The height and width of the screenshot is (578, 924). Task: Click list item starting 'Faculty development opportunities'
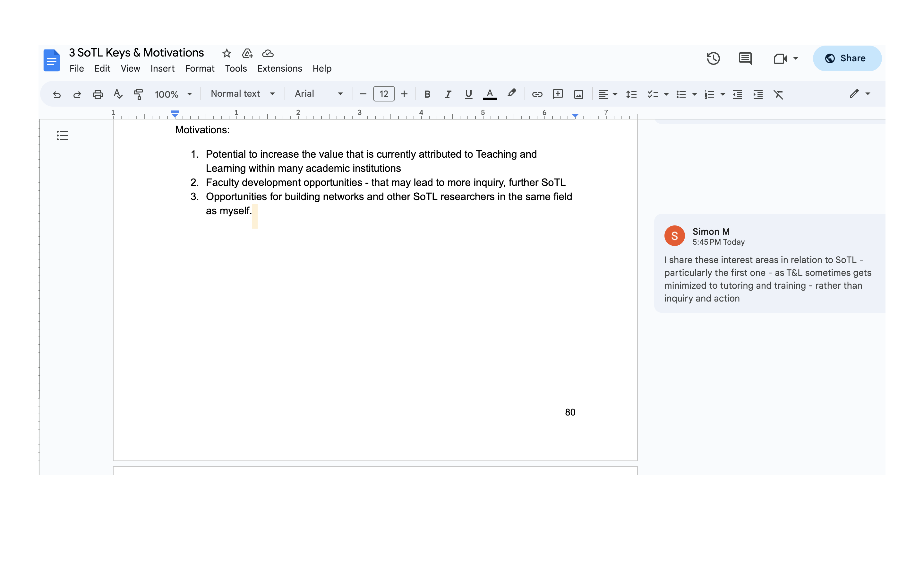coord(386,182)
